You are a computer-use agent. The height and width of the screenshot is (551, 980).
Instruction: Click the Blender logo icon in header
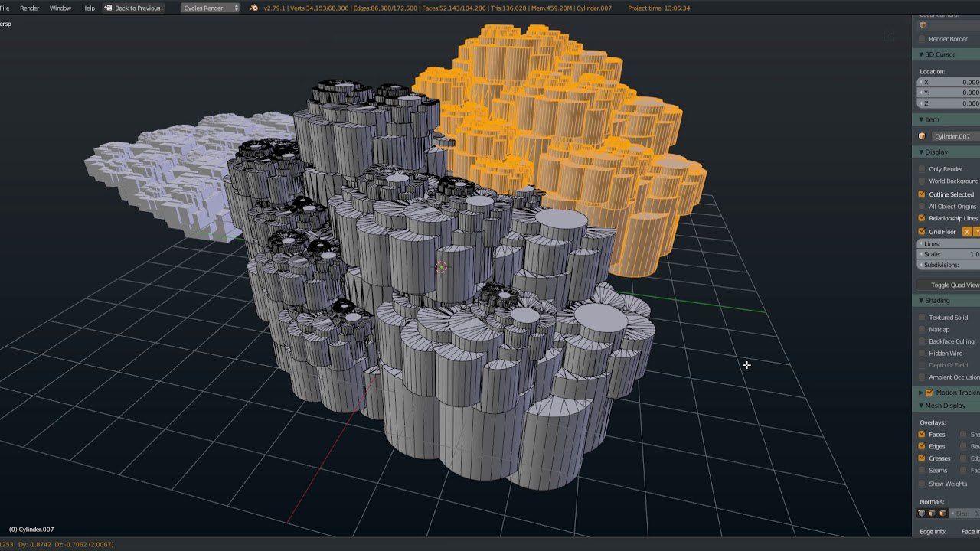coord(254,8)
